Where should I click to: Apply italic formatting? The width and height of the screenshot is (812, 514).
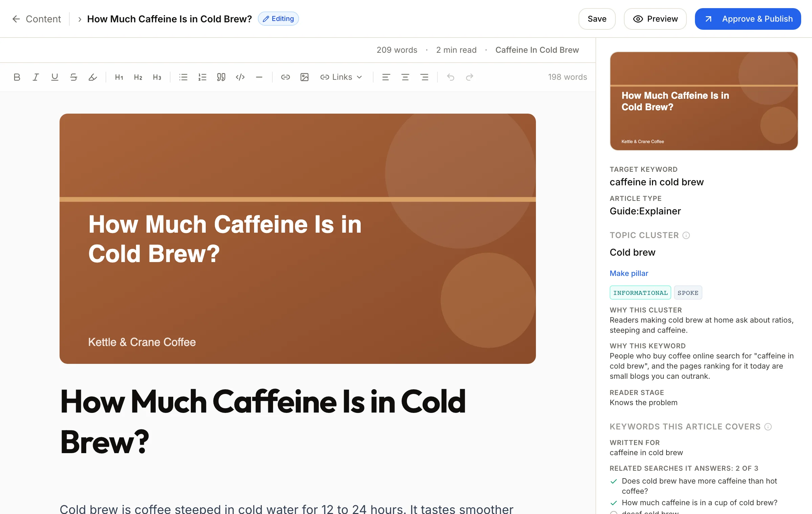click(x=36, y=77)
